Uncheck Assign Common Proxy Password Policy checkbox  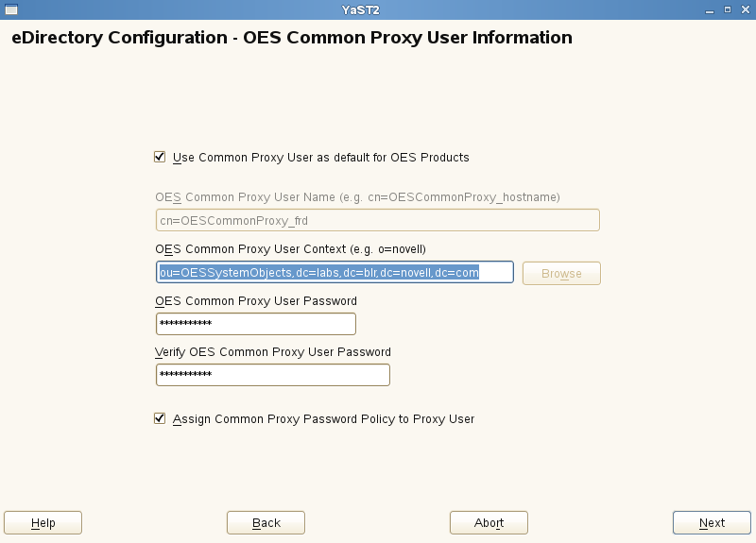point(160,418)
